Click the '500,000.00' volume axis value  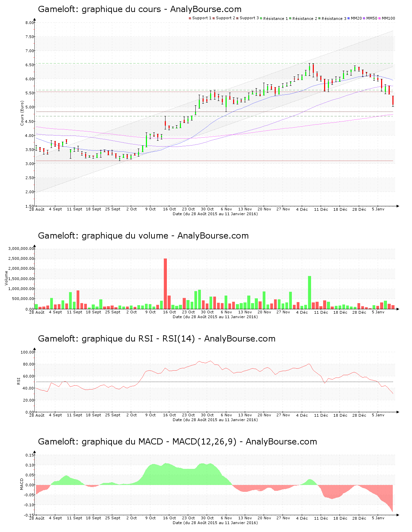click(23, 299)
